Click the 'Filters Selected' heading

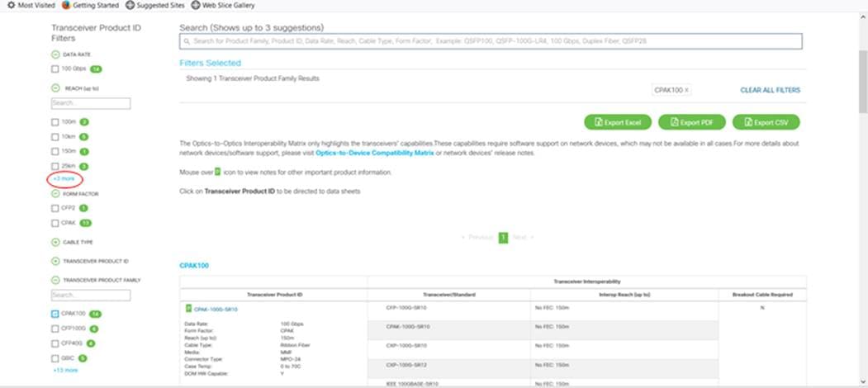point(211,63)
